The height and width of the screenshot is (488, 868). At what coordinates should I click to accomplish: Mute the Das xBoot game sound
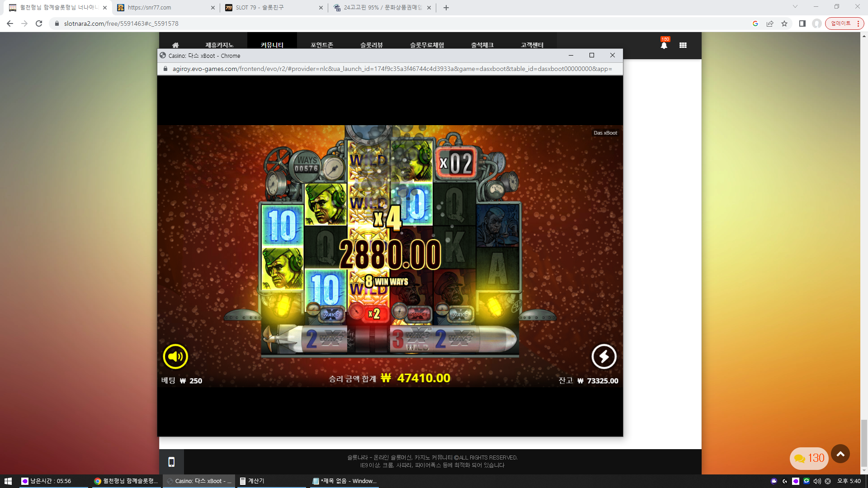click(x=175, y=357)
